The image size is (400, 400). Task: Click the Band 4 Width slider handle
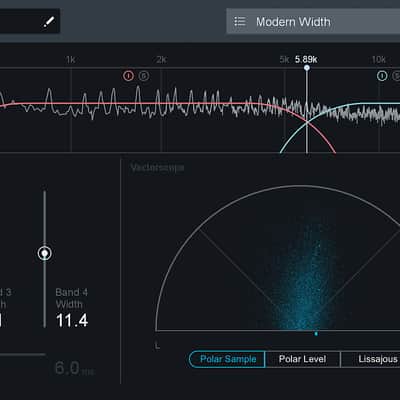(45, 253)
